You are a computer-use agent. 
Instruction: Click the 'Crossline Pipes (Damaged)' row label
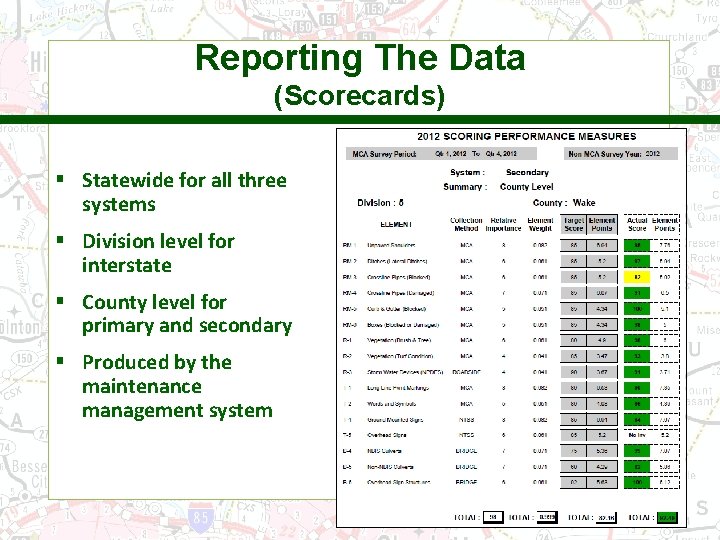coord(400,293)
